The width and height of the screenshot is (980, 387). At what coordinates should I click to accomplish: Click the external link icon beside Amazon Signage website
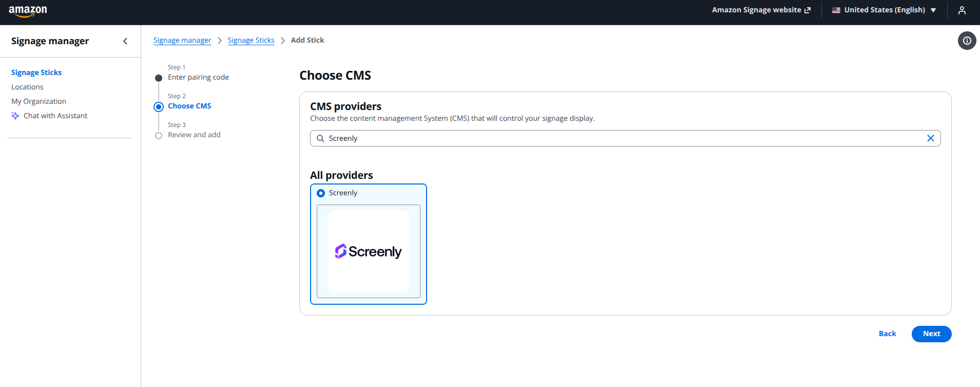(x=808, y=10)
